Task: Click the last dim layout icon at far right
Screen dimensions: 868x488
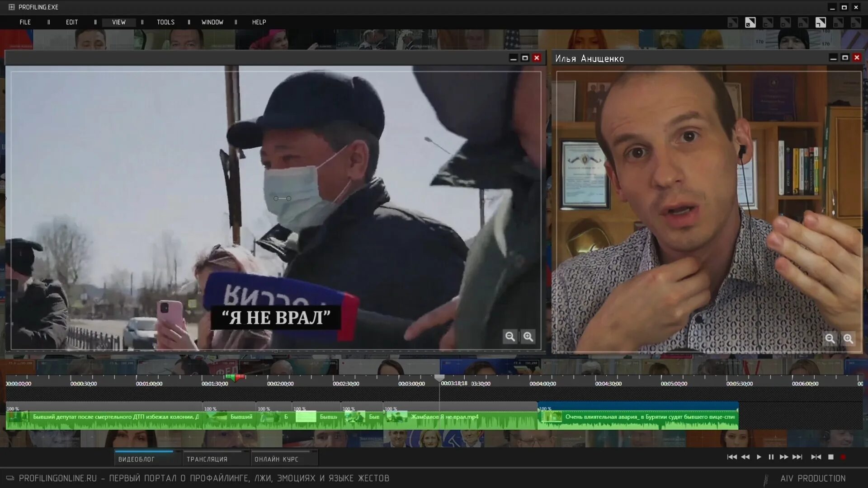Action: point(856,23)
